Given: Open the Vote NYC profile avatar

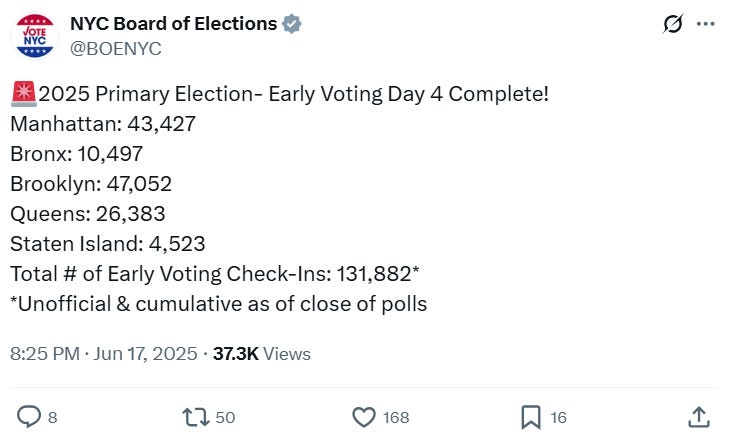Looking at the screenshot, I should pyautogui.click(x=35, y=36).
